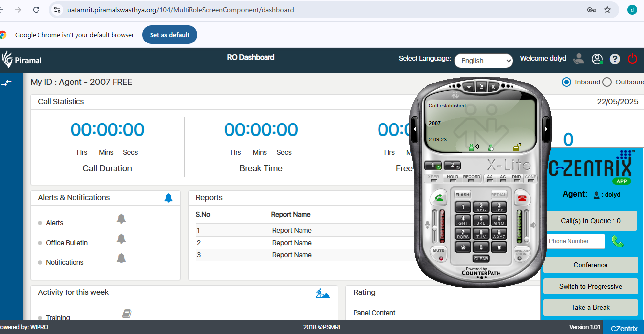Toggle MUTE on X-Lite softphone
The height and width of the screenshot is (334, 644).
point(438,254)
